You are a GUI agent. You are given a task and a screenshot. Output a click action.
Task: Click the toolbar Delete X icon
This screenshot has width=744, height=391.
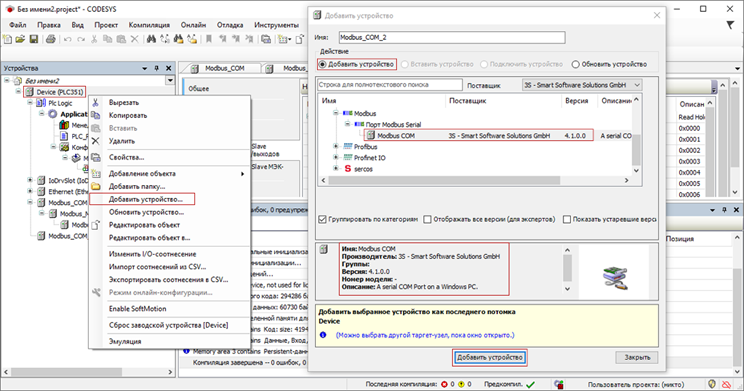[x=135, y=39]
